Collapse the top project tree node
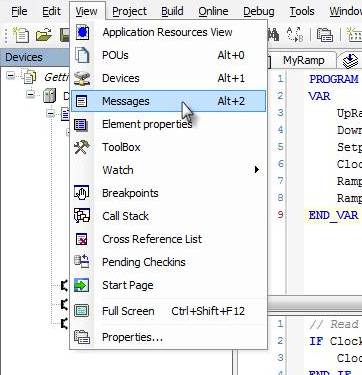Image resolution: width=362 pixels, height=375 pixels. point(11,76)
